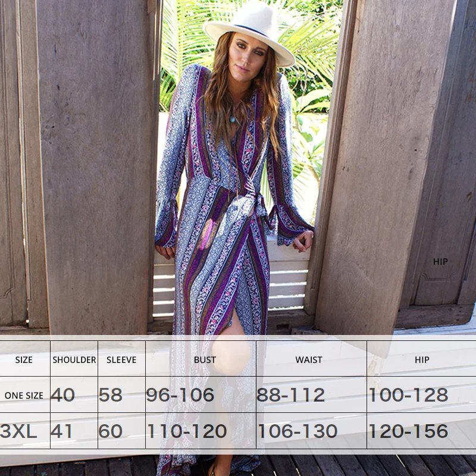476x476 pixels.
Task: Click hip value 120-156
Action: [x=408, y=431]
